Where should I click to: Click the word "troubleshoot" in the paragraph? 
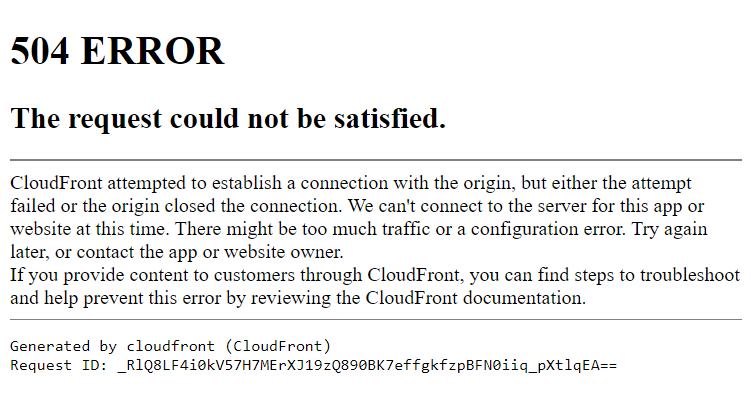[x=690, y=275]
